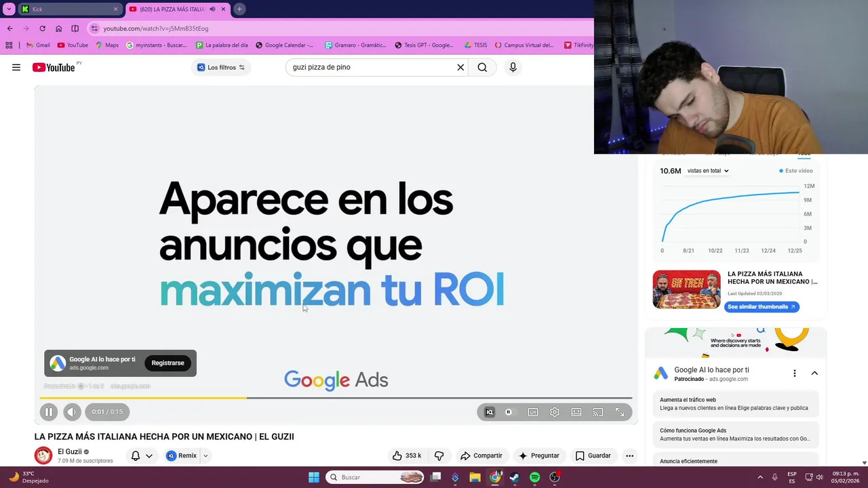Open the El Guzii channel name

tap(70, 451)
